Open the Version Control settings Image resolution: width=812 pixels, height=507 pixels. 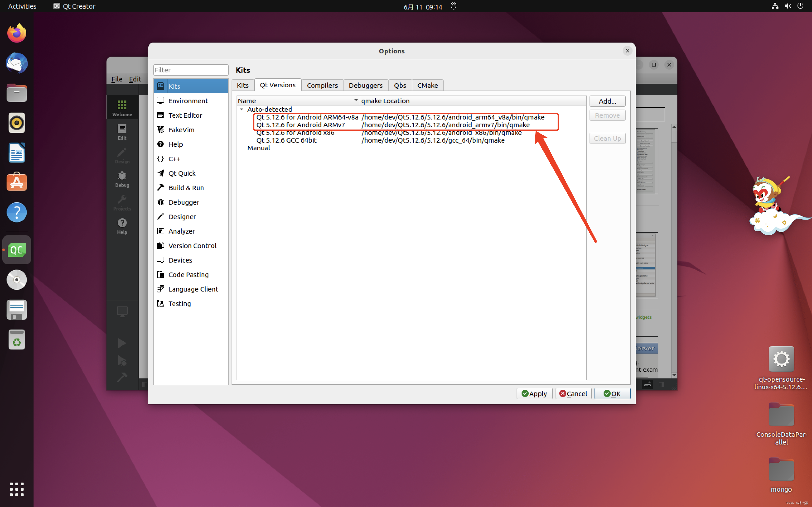pos(192,246)
